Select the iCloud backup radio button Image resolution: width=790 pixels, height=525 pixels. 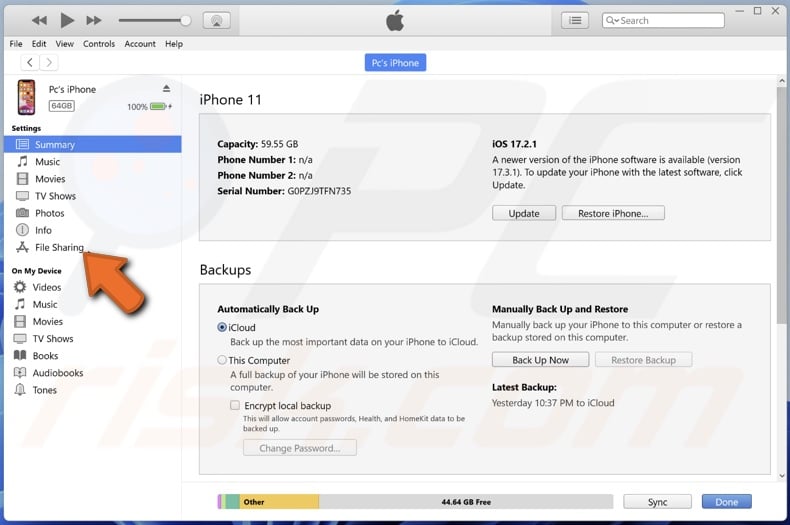coord(222,327)
